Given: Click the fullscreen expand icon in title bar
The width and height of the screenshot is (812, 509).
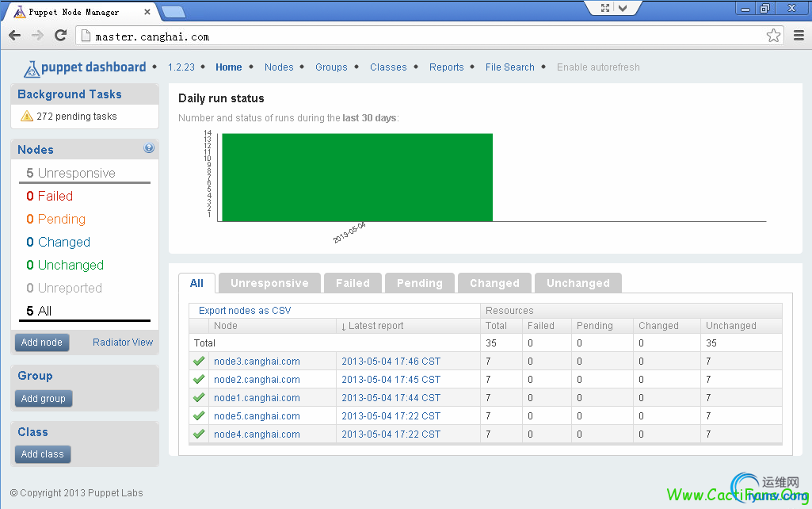Looking at the screenshot, I should coord(605,8).
